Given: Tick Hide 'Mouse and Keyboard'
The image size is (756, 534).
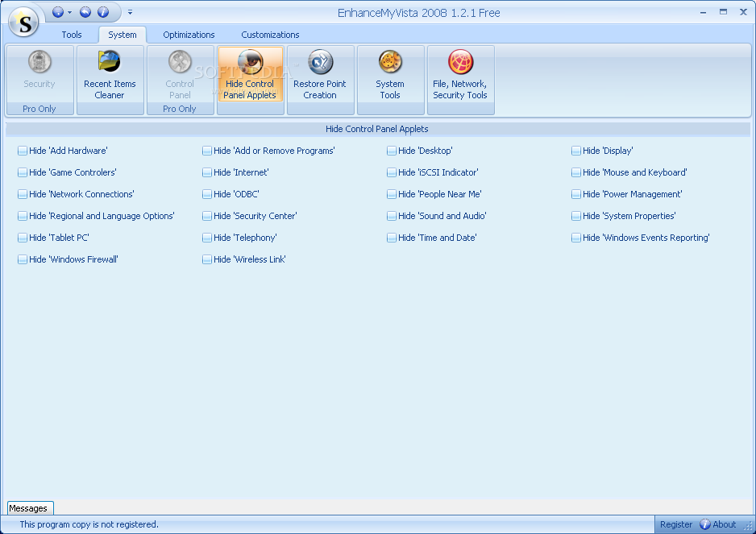Looking at the screenshot, I should pos(576,172).
